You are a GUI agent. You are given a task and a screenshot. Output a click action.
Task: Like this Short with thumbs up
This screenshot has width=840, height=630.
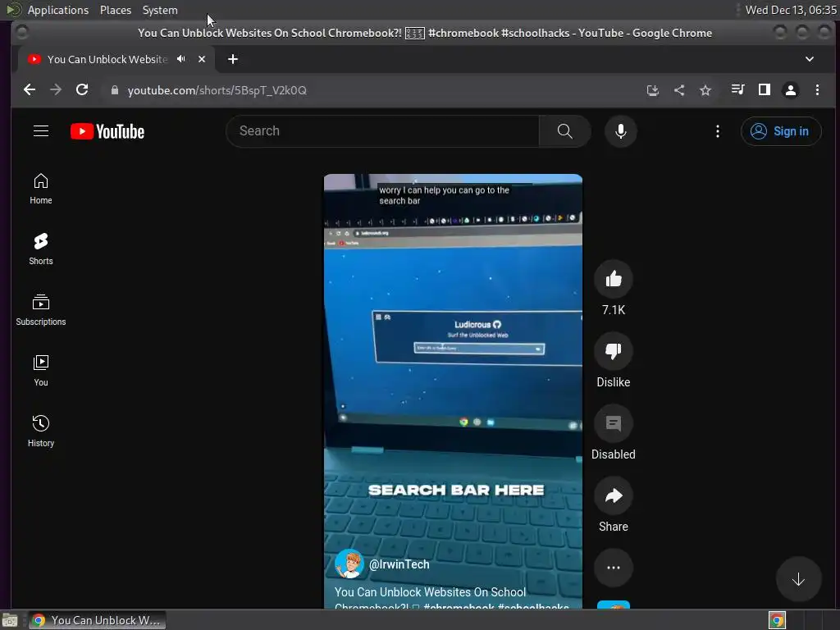tap(614, 279)
